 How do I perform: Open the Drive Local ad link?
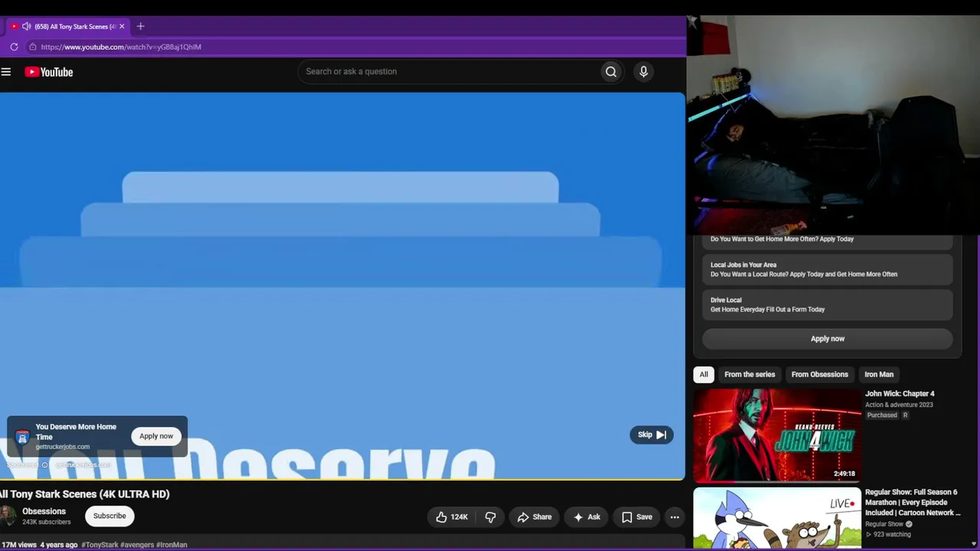pyautogui.click(x=828, y=305)
